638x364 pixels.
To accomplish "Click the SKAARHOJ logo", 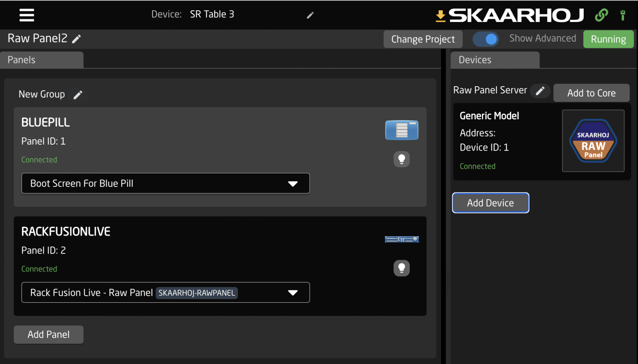I will click(x=516, y=16).
